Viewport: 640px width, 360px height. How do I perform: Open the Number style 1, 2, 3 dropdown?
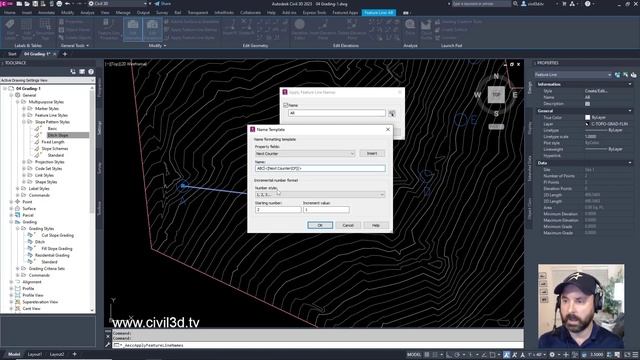[320, 195]
